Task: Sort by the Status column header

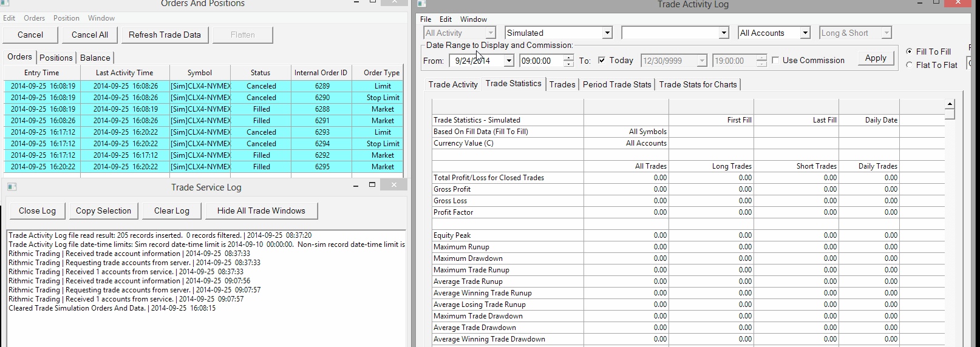Action: pos(260,73)
